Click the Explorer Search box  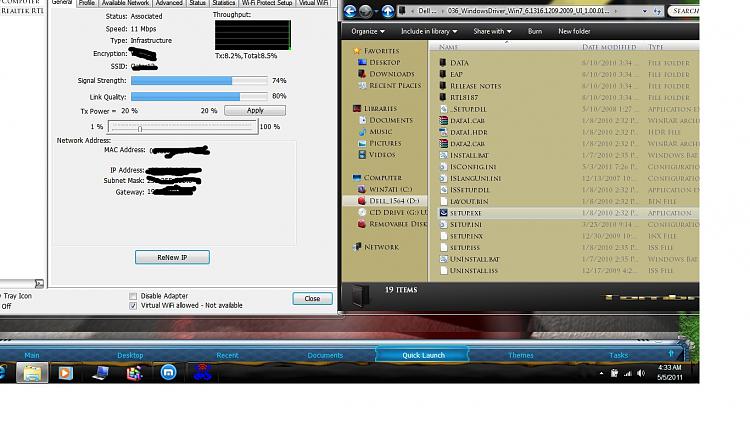click(684, 11)
